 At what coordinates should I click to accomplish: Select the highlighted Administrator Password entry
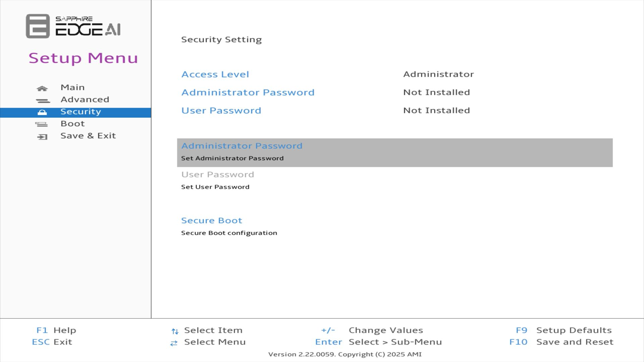(x=241, y=146)
